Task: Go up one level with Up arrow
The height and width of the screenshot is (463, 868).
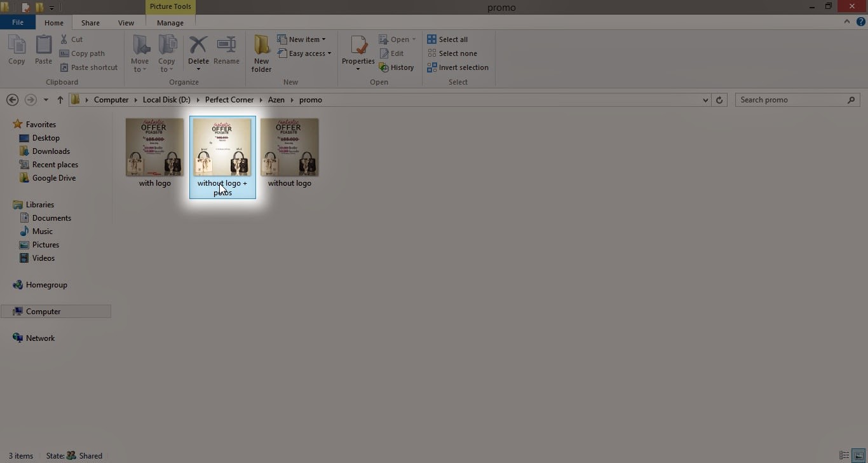Action: (60, 100)
